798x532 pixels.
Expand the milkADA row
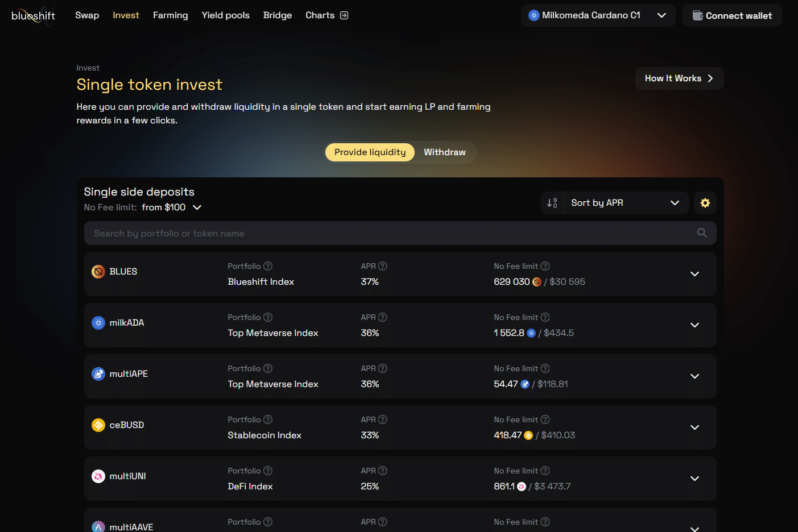pyautogui.click(x=694, y=325)
